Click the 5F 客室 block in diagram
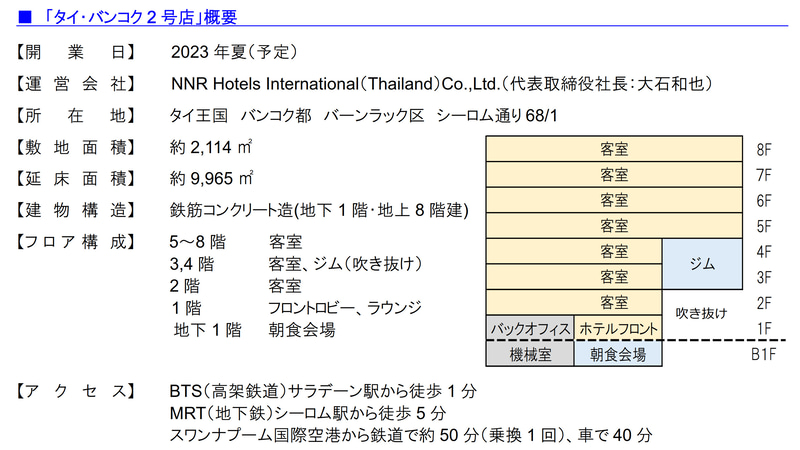Image resolution: width=800 pixels, height=450 pixels. (614, 226)
